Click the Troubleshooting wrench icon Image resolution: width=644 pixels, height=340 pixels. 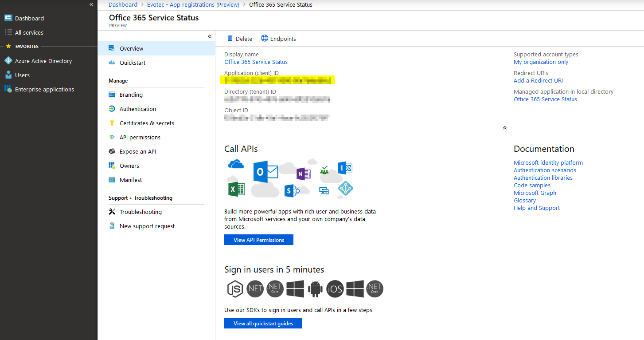click(112, 212)
